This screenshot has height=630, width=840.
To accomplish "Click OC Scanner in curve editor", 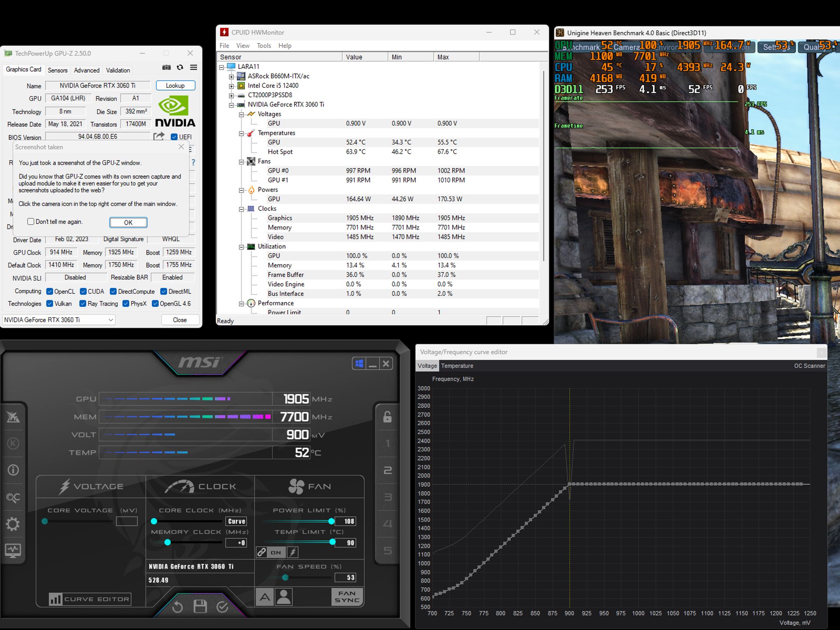I will pos(809,366).
